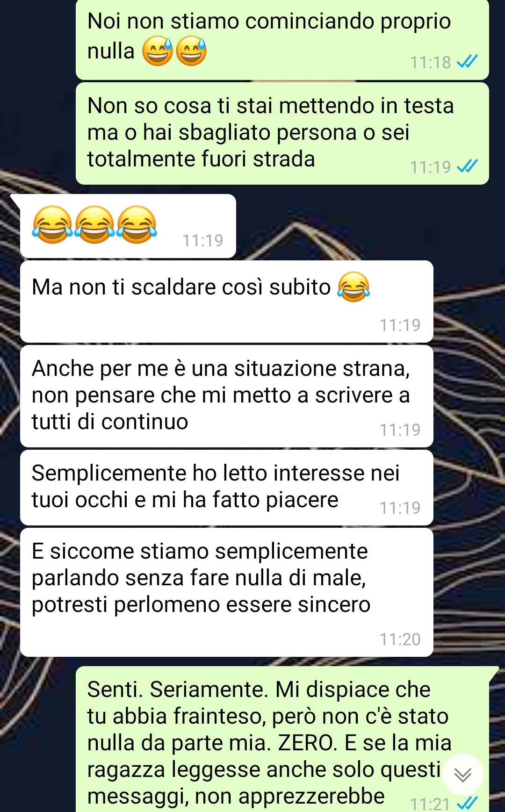
Task: Tap the third laughing-tears emoji in the emoji-only message
Action: tap(136, 224)
